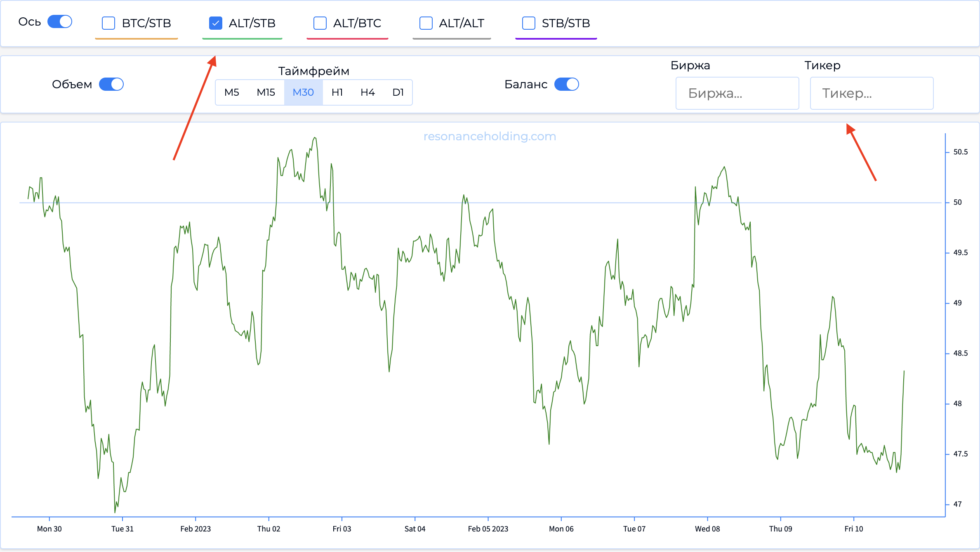980x552 pixels.
Task: Uncheck the ALT/STB checkbox
Action: pos(215,23)
